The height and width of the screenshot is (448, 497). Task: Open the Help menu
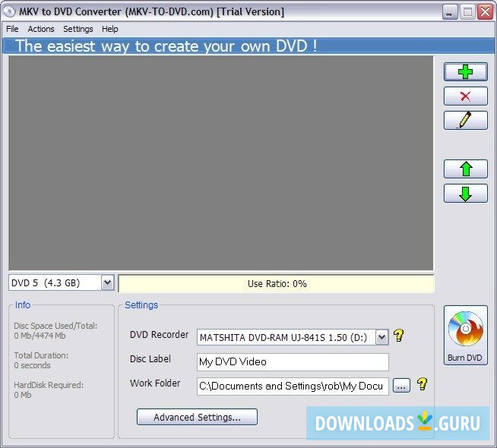[110, 29]
